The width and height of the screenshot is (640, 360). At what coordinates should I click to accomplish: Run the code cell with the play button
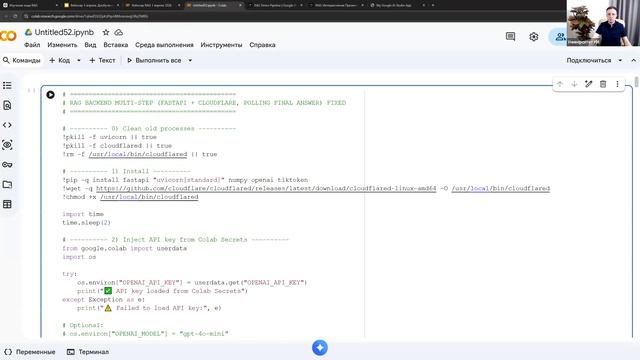pyautogui.click(x=50, y=95)
